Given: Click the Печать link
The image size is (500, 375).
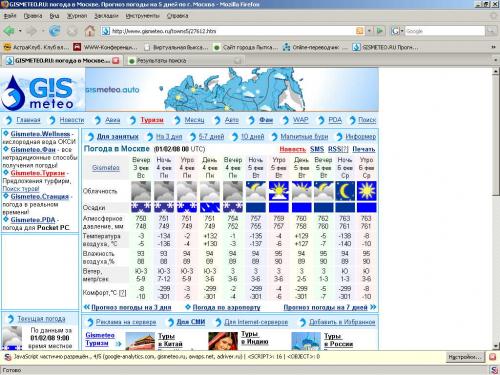Looking at the screenshot, I should pyautogui.click(x=364, y=149).
